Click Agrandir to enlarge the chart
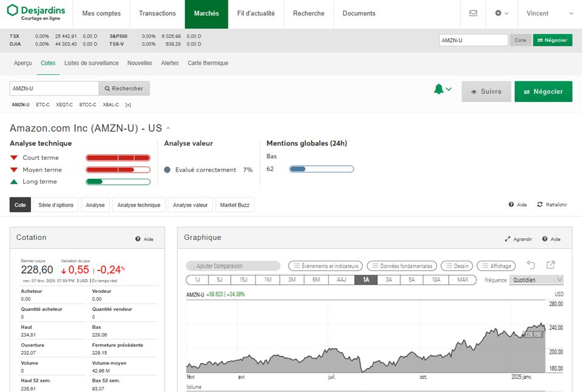The width and height of the screenshot is (582, 392). click(518, 239)
